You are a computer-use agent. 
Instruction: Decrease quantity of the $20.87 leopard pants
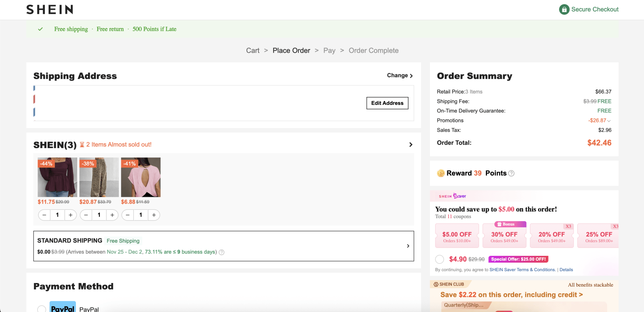pos(86,215)
